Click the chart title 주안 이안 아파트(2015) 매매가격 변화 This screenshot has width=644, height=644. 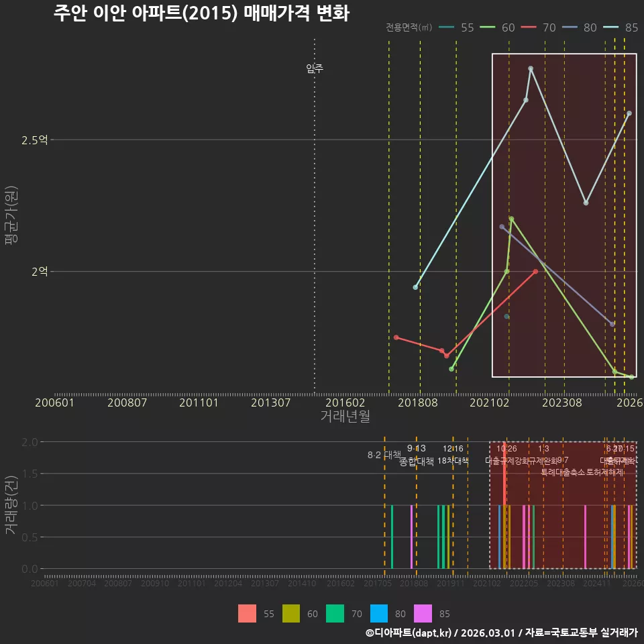pyautogui.click(x=202, y=13)
